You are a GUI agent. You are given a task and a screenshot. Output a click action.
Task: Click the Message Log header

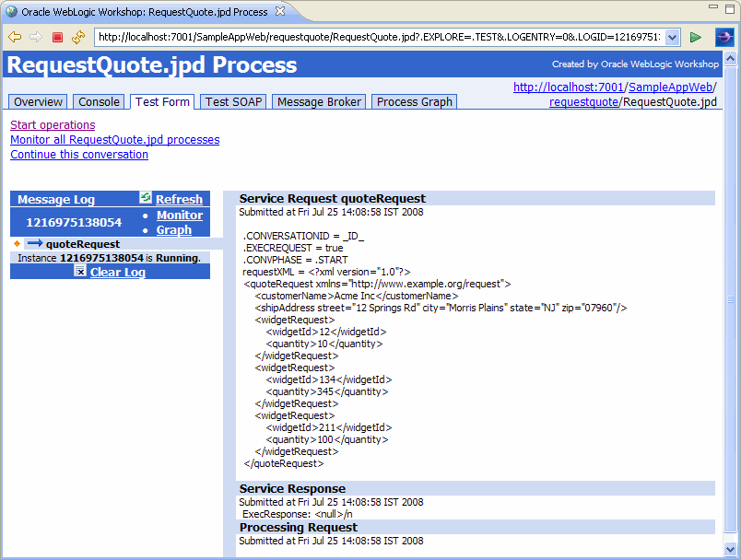[56, 199]
